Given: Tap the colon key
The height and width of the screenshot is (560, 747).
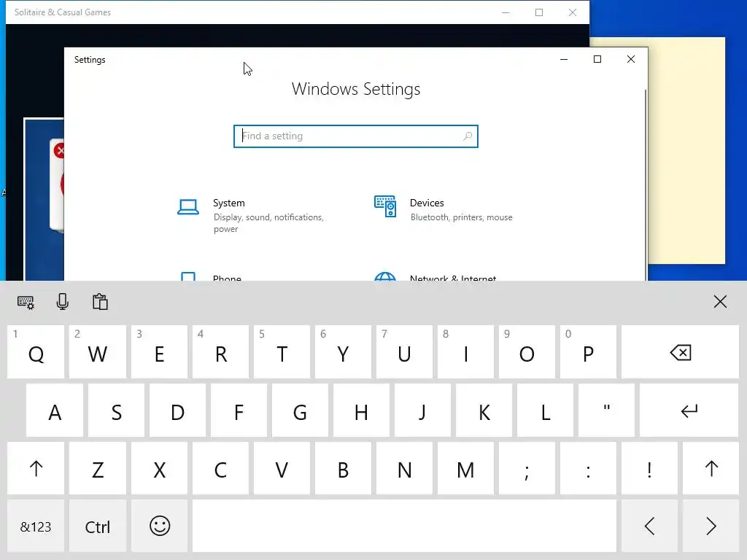Looking at the screenshot, I should tap(588, 469).
